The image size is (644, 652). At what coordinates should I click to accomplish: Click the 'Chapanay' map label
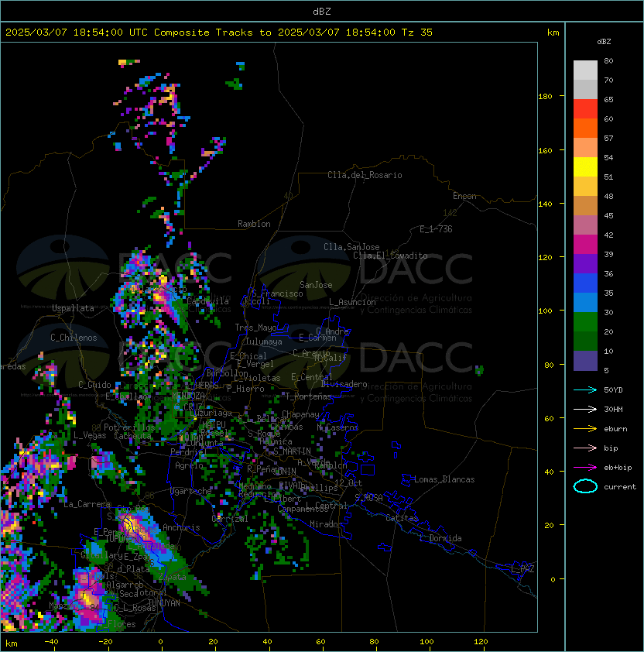(x=300, y=414)
